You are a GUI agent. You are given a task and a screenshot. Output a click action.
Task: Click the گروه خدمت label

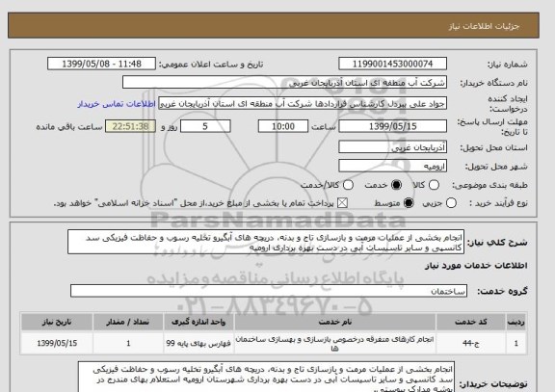pyautogui.click(x=502, y=291)
